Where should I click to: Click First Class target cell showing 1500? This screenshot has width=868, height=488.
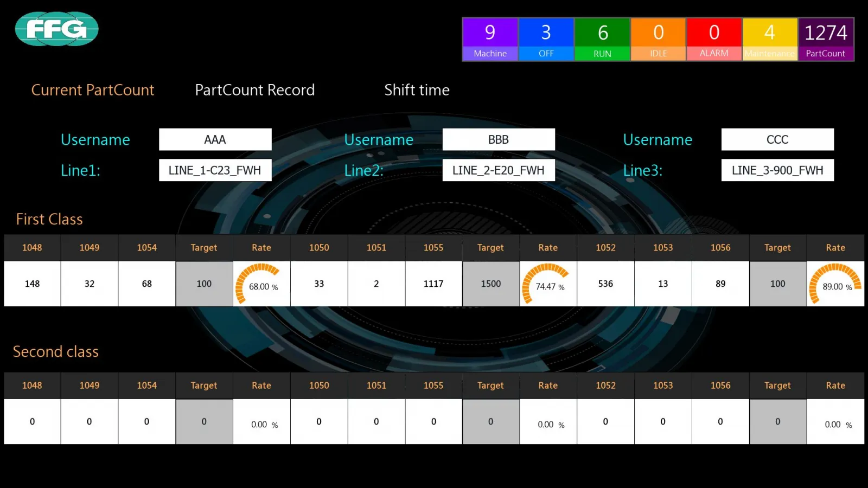pos(491,284)
